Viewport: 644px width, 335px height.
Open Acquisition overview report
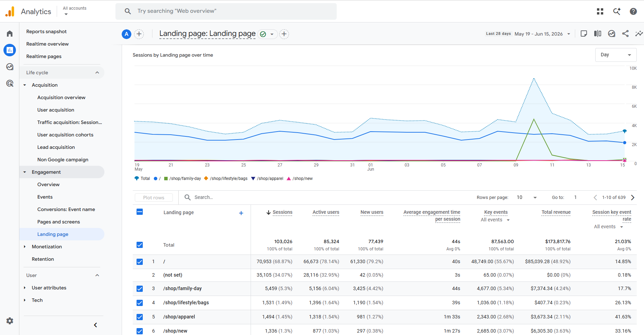tap(61, 97)
